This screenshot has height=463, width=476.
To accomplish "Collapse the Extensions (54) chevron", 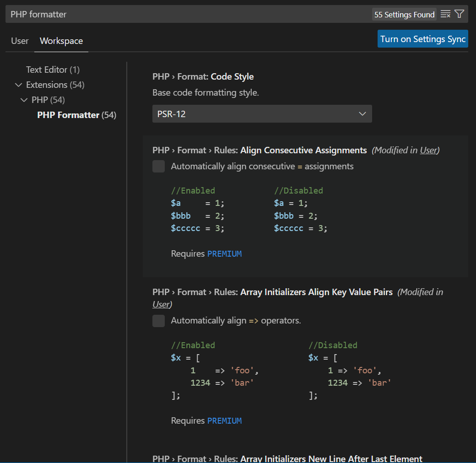I will point(19,85).
